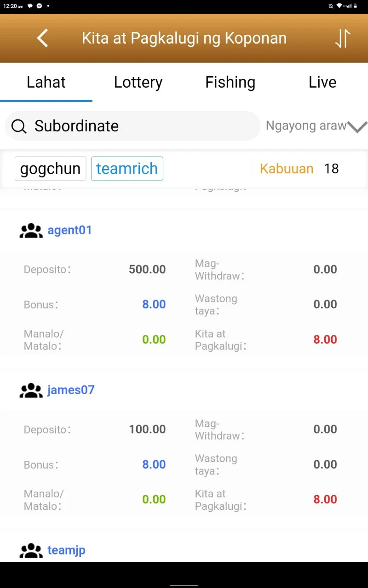
Task: Tap the group icon beside james07
Action: click(31, 390)
